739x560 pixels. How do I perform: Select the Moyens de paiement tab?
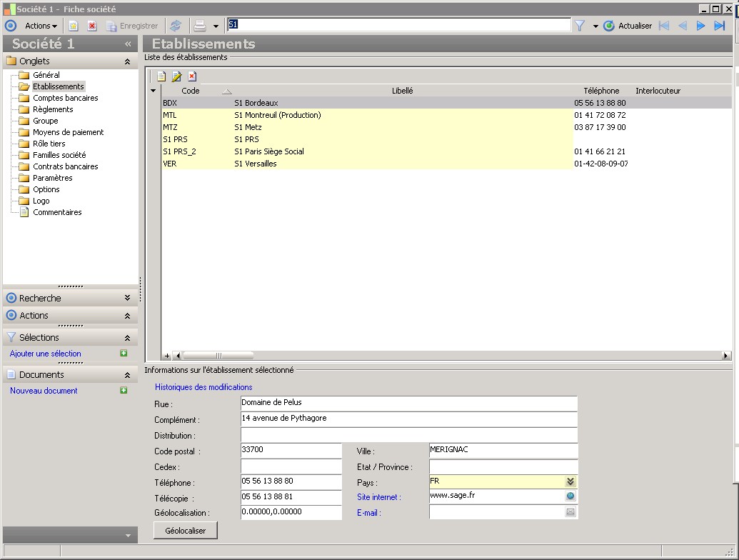(x=68, y=132)
